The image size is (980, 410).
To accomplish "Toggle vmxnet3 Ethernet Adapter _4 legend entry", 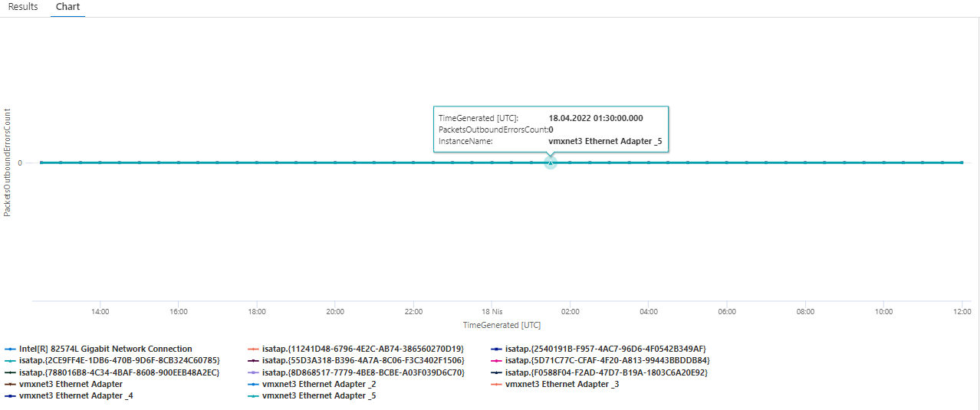I will pos(68,396).
